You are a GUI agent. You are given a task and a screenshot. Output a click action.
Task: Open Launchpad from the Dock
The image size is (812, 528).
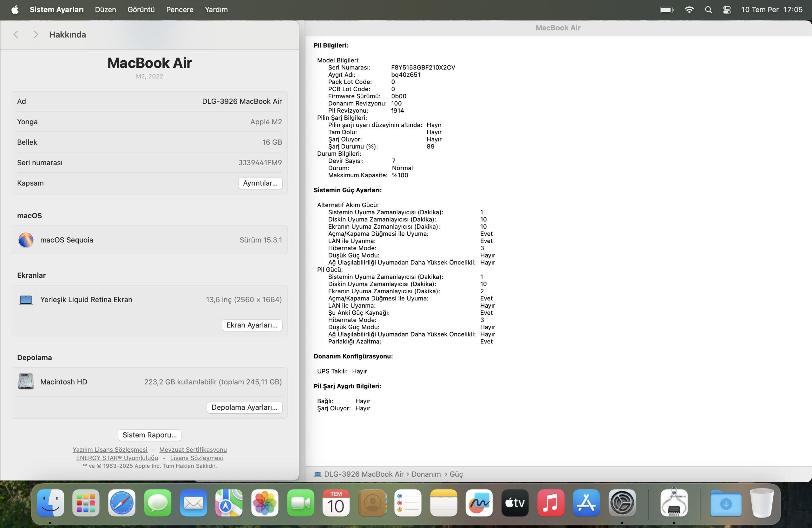coord(86,503)
